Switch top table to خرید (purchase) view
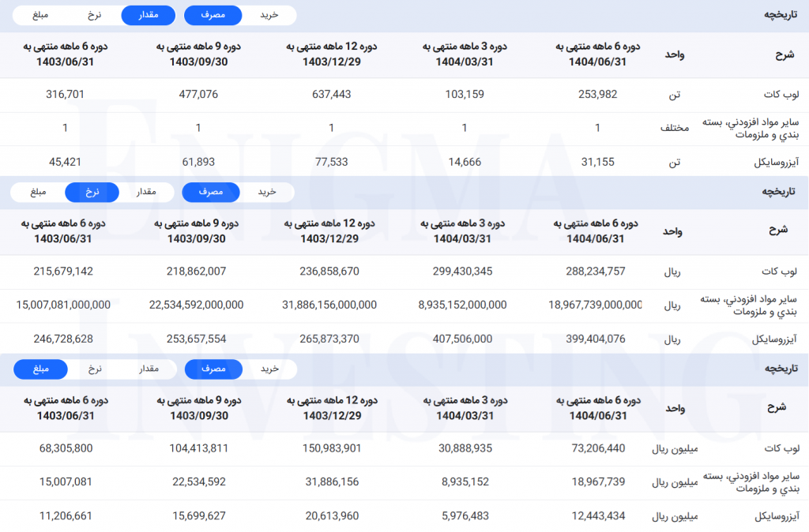The width and height of the screenshot is (809, 532). pyautogui.click(x=269, y=15)
